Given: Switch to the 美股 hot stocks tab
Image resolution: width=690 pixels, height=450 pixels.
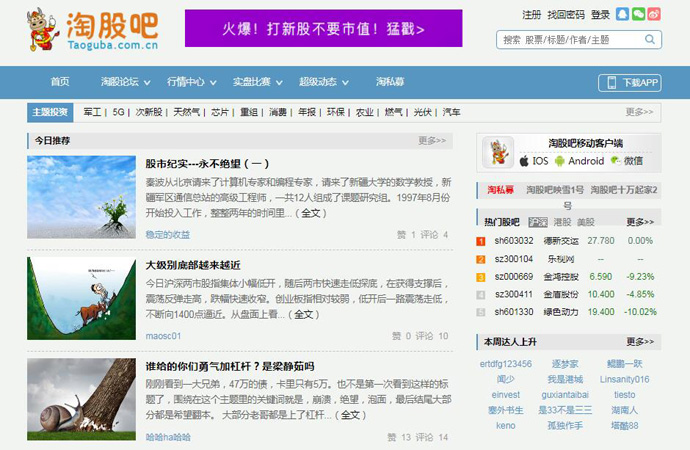Looking at the screenshot, I should [585, 222].
